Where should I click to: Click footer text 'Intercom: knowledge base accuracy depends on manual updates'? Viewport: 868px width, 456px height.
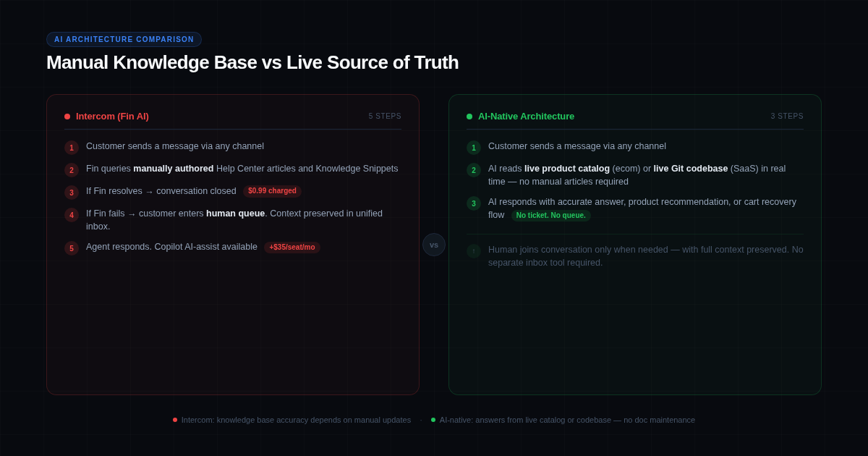point(296,420)
